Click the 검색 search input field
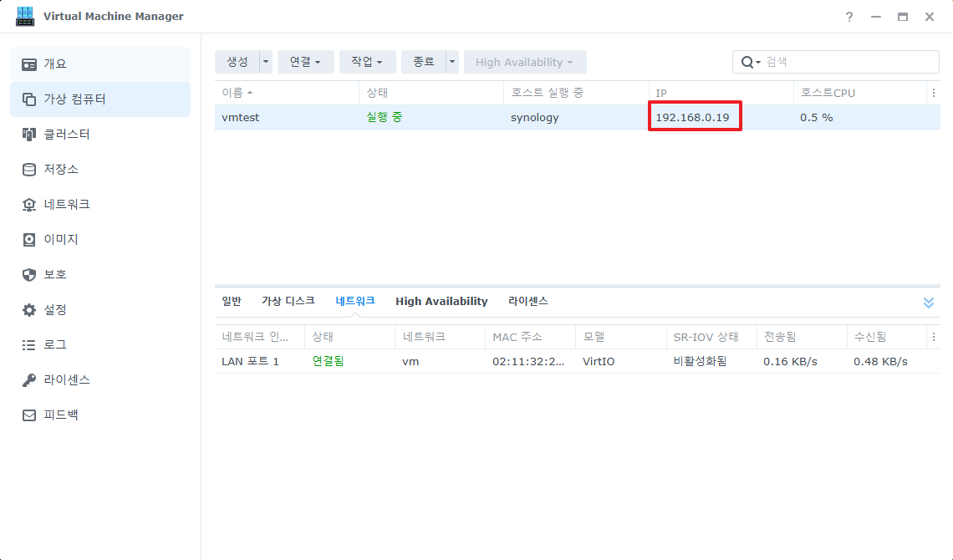Image resolution: width=953 pixels, height=560 pixels. 849,62
